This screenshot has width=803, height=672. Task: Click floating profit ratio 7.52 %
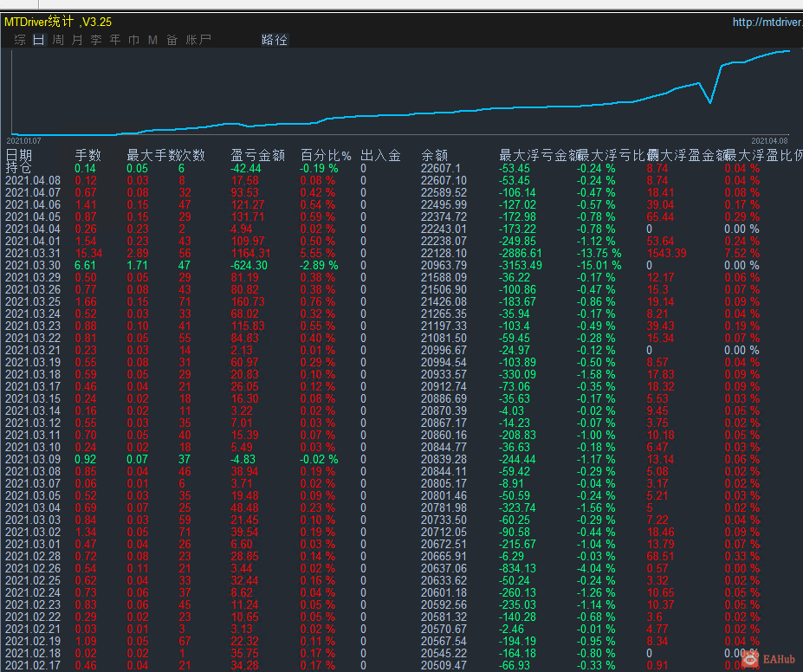[742, 254]
